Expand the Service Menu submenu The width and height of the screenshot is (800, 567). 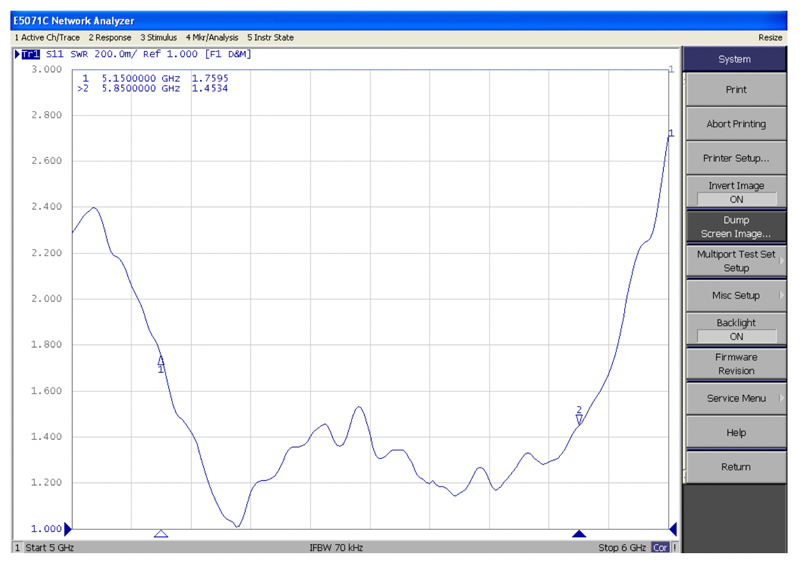pos(736,398)
